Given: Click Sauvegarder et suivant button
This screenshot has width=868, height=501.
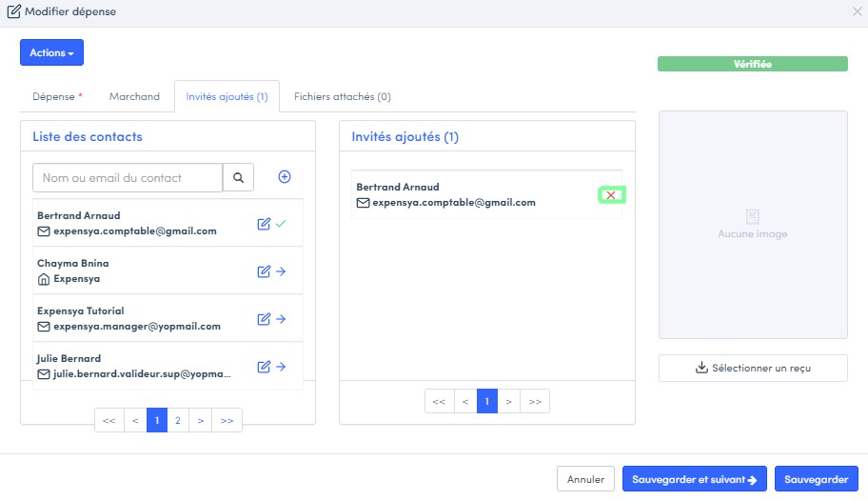Looking at the screenshot, I should [x=694, y=479].
